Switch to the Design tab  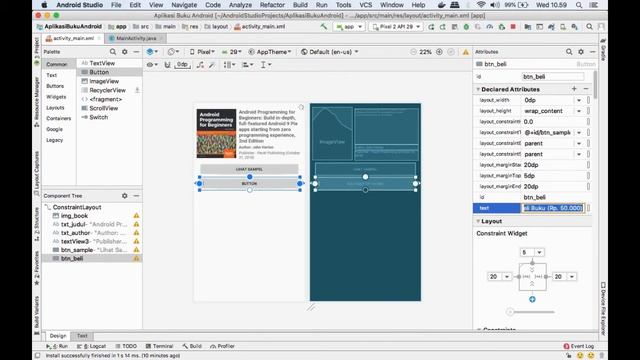(x=58, y=336)
